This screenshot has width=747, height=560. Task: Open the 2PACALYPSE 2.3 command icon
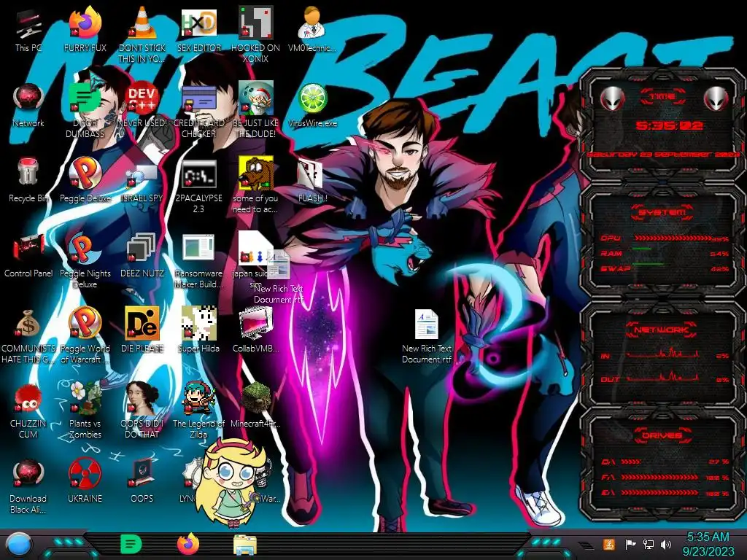198,186
